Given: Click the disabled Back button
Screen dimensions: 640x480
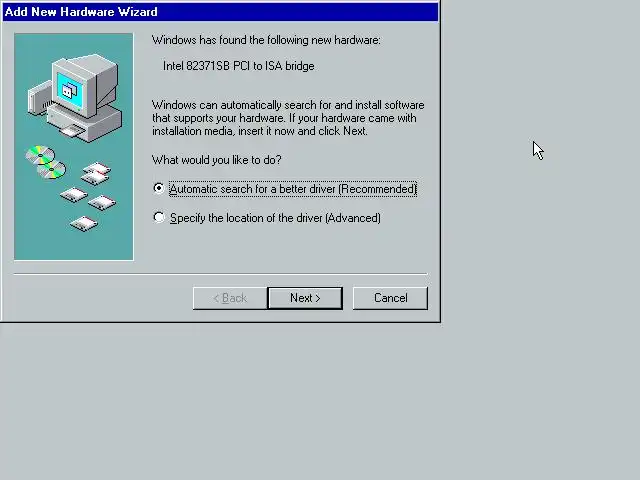Looking at the screenshot, I should pyautogui.click(x=230, y=298).
